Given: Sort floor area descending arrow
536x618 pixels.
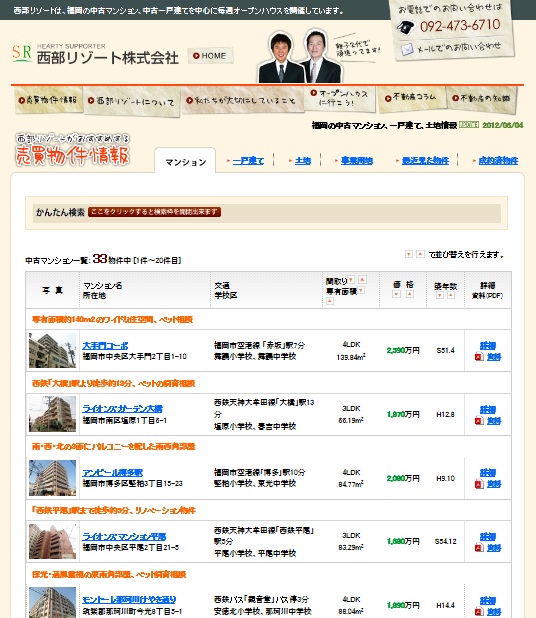Looking at the screenshot, I should [x=361, y=290].
